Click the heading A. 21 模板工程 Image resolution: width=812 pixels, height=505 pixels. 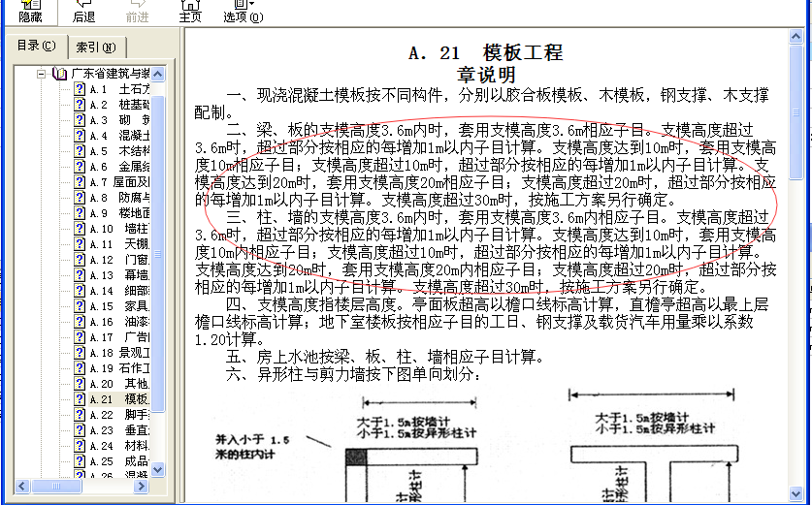[x=485, y=52]
